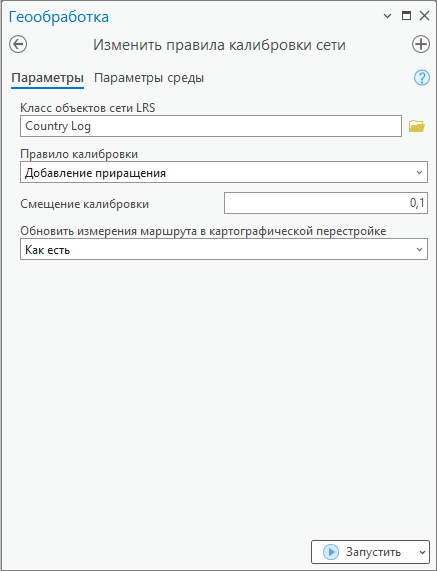Open the Запустить button's dropdown arrow
437x571 pixels.
pos(422,552)
